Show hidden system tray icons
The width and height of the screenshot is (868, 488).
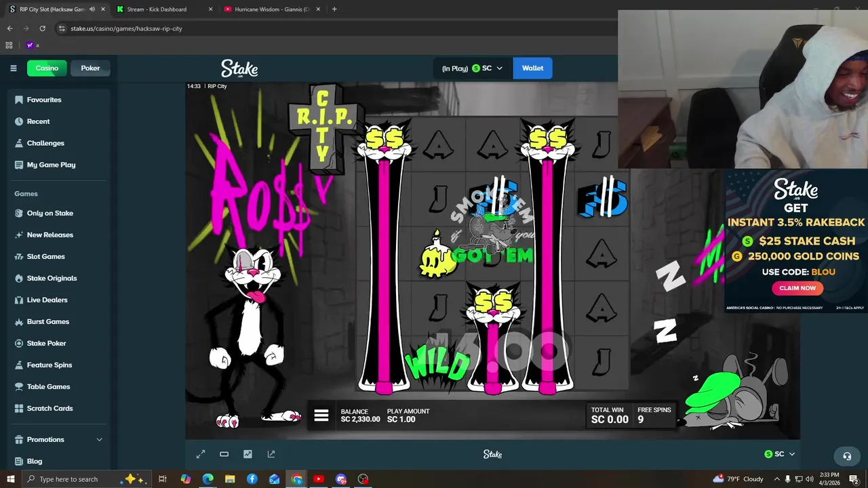tap(776, 479)
